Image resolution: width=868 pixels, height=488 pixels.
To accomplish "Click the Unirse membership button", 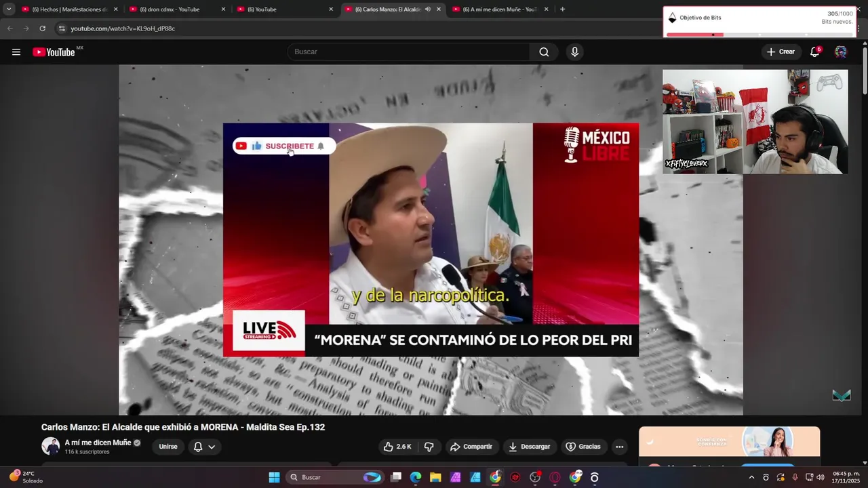I will [168, 447].
